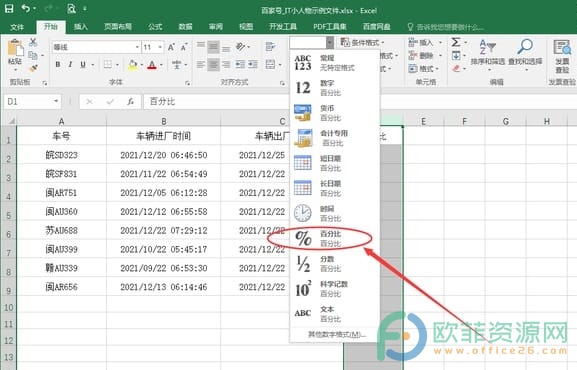Screen dimensions: 577x370
Task: Toggle align text right
Action: pos(226,64)
